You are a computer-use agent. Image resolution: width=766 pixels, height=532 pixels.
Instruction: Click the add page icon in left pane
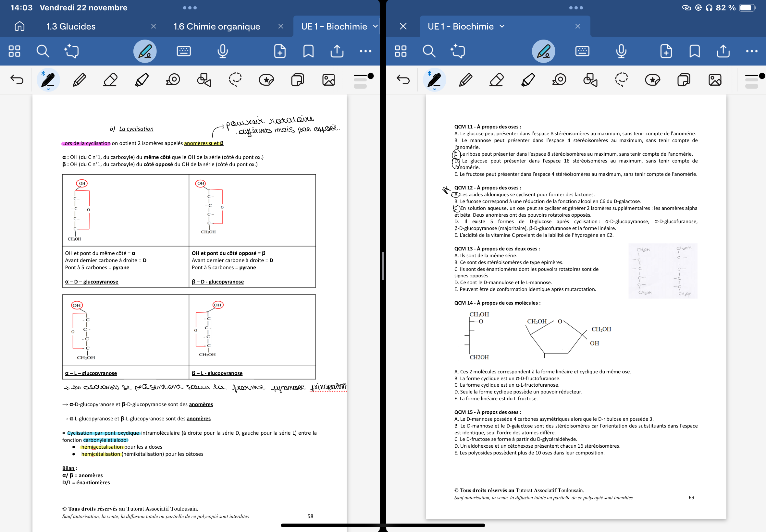tap(280, 51)
